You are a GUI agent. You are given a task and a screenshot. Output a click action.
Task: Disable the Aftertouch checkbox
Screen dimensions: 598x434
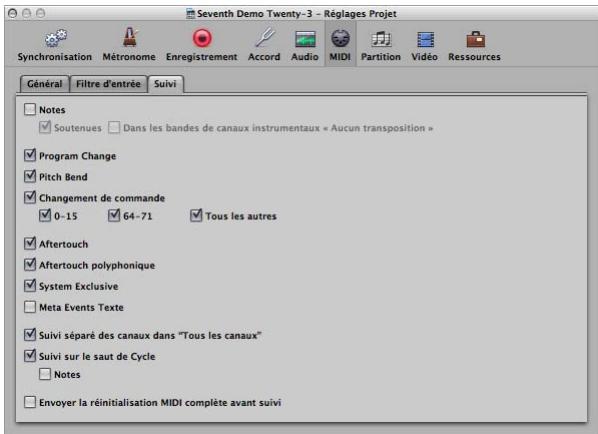tap(30, 244)
